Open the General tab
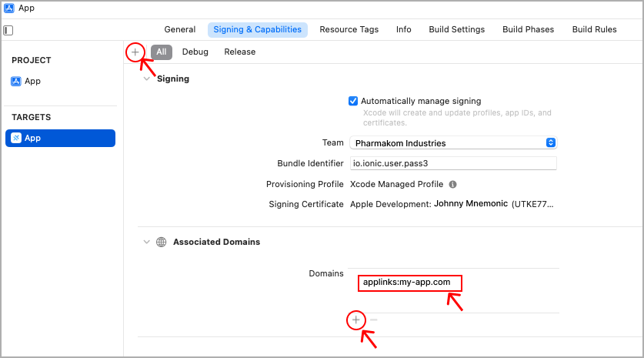 coord(180,30)
